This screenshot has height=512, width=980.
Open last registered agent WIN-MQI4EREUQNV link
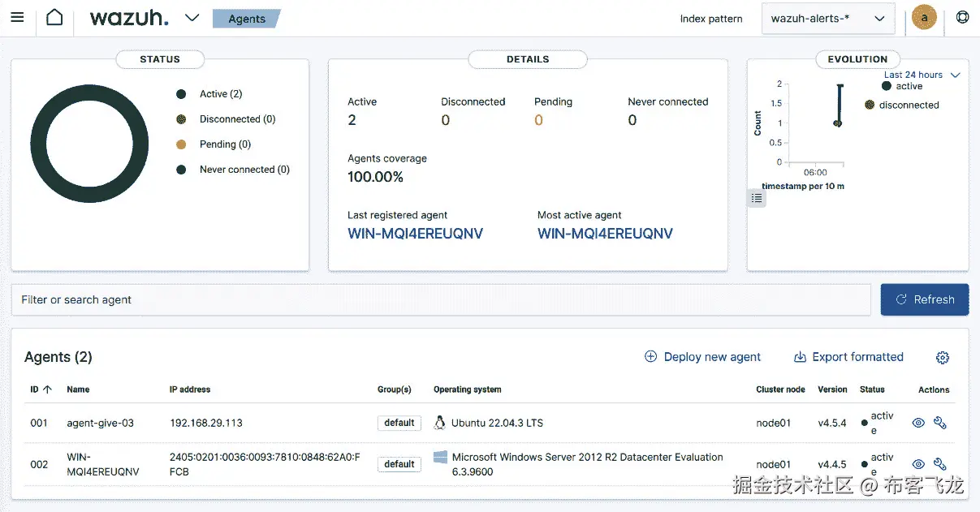point(415,234)
